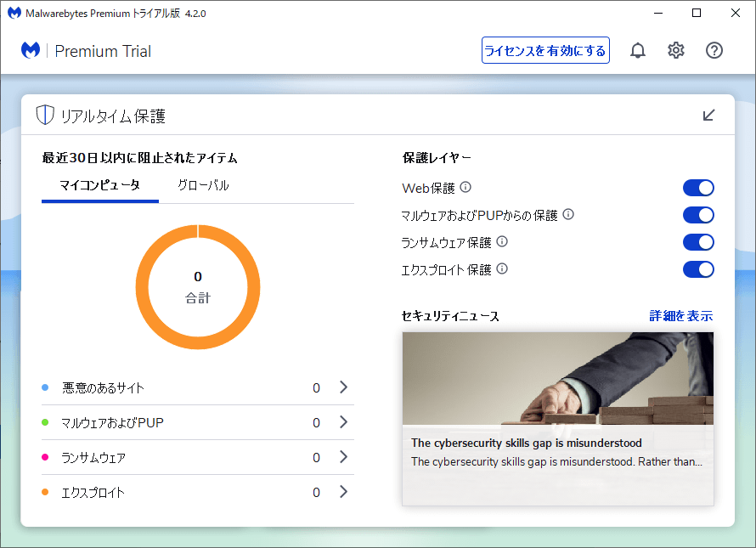
Task: Expand the ランサムウェア row chevron
Action: click(x=343, y=457)
